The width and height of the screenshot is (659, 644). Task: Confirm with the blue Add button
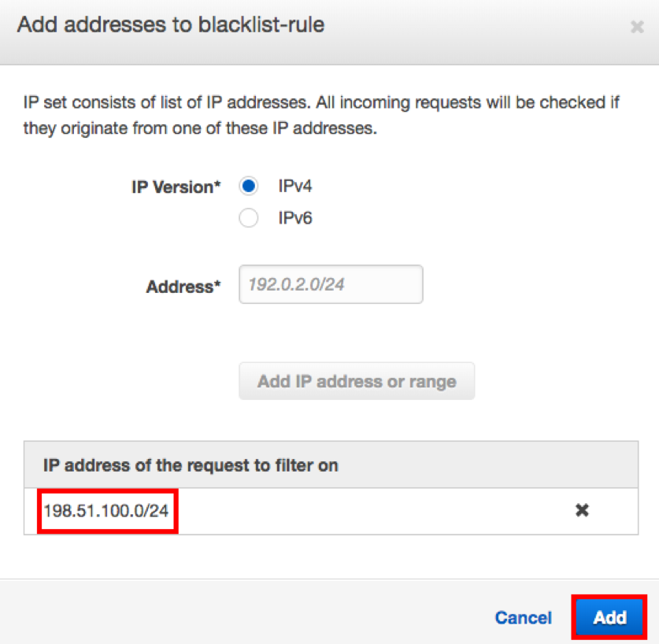click(609, 617)
